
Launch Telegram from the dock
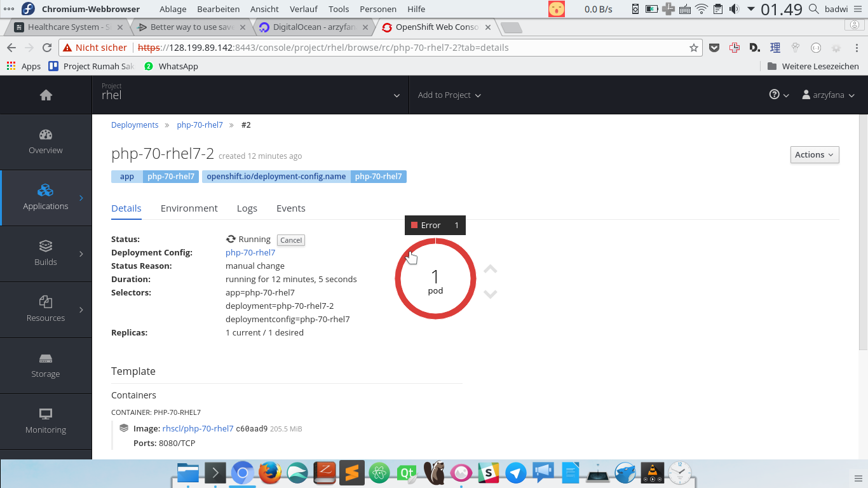516,473
